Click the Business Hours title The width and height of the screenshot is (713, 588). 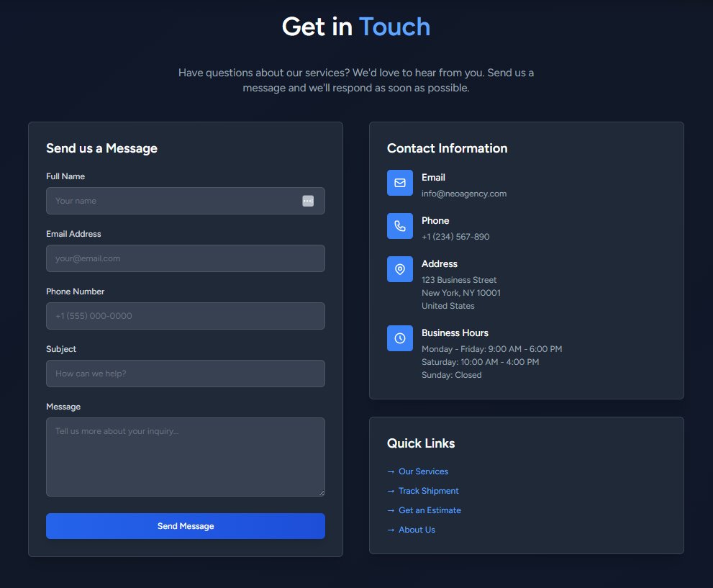point(455,333)
